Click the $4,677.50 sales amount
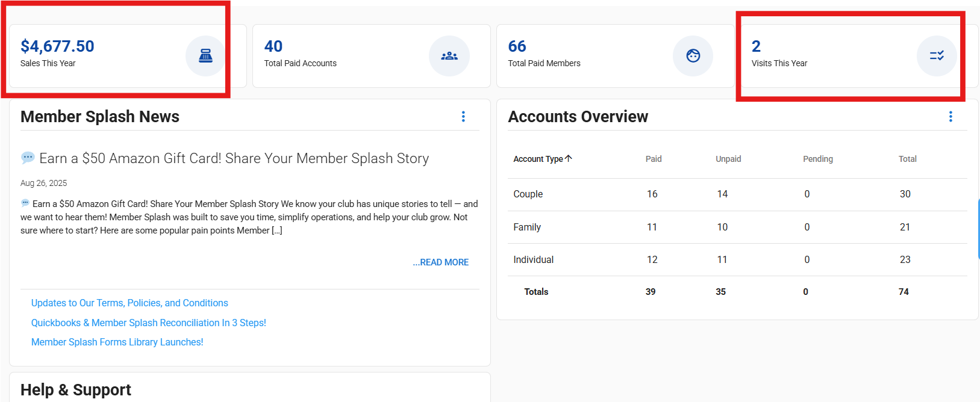 point(57,46)
